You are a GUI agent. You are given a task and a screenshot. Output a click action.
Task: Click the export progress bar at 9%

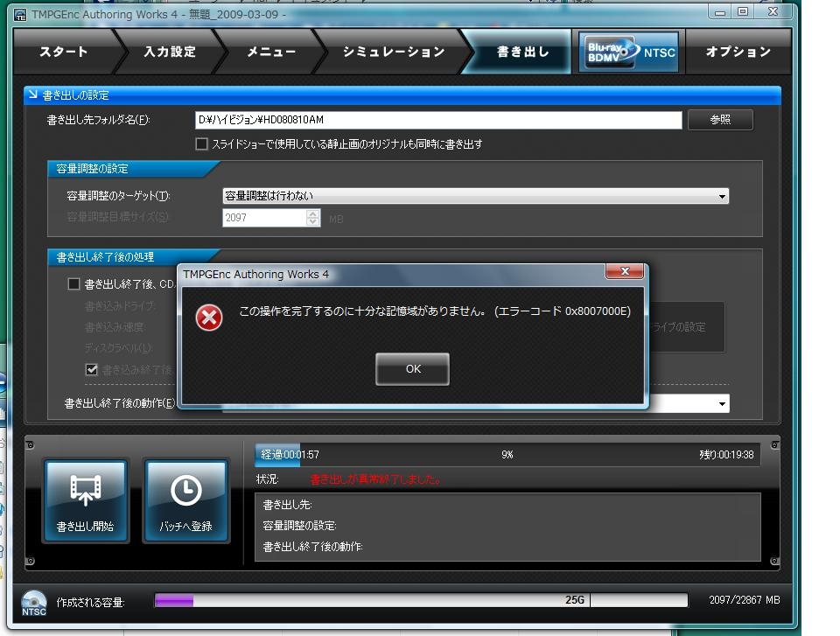pos(507,454)
